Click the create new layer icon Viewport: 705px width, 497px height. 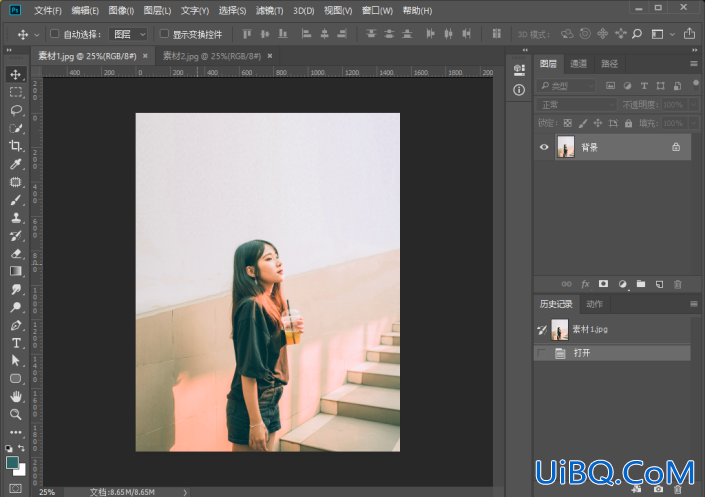[660, 284]
